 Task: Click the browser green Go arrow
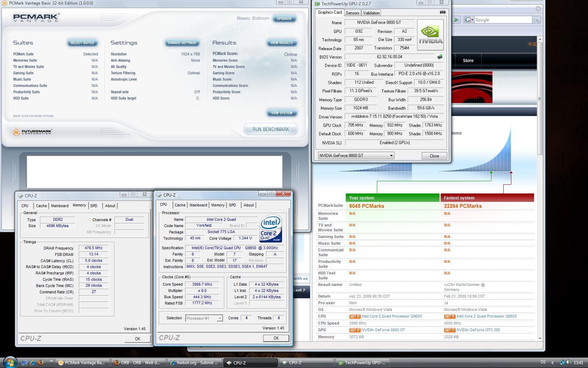456,20
